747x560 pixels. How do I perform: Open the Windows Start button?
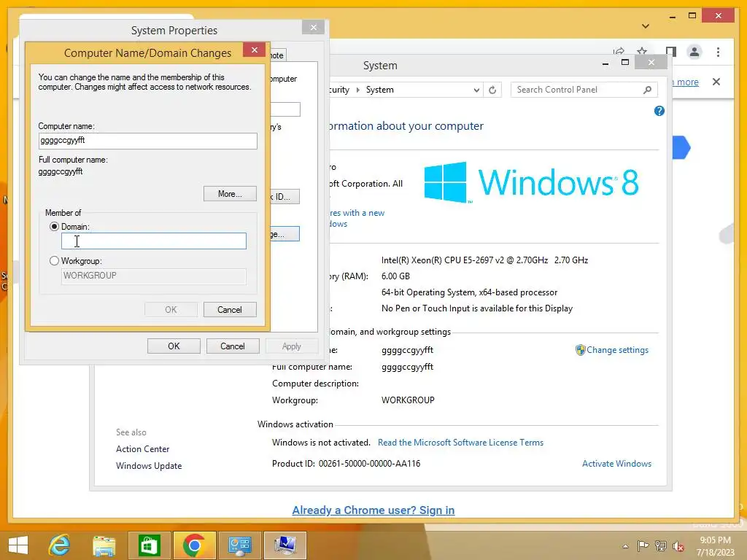[x=18, y=545]
